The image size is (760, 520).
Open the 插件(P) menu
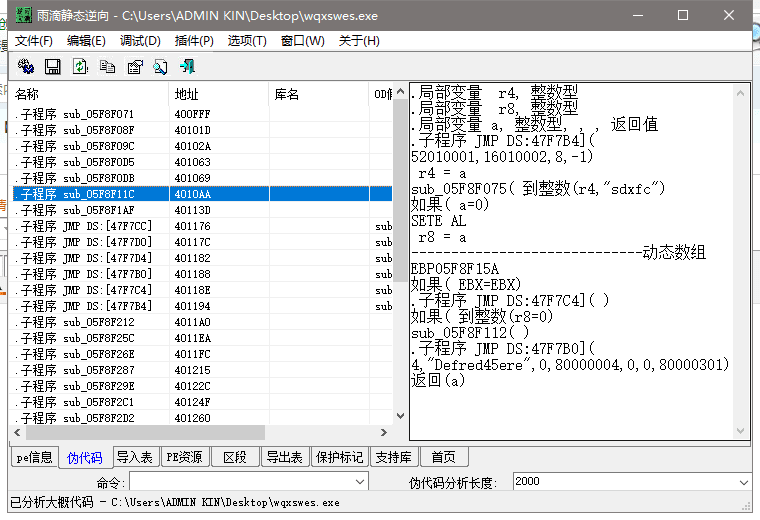[194, 41]
